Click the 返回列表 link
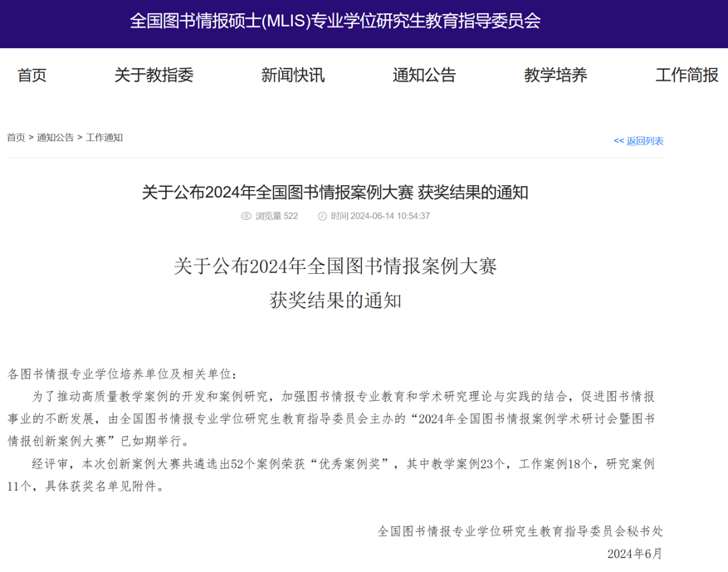Image resolution: width=728 pixels, height=572 pixels. (x=638, y=141)
